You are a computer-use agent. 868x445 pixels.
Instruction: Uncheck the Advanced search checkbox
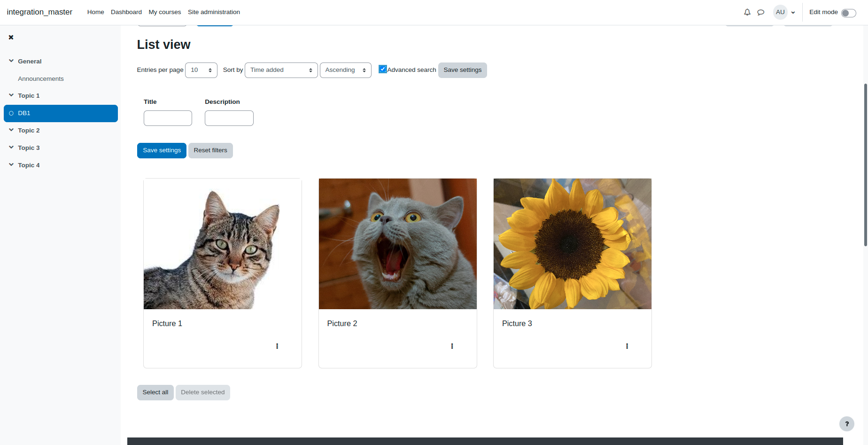[383, 69]
